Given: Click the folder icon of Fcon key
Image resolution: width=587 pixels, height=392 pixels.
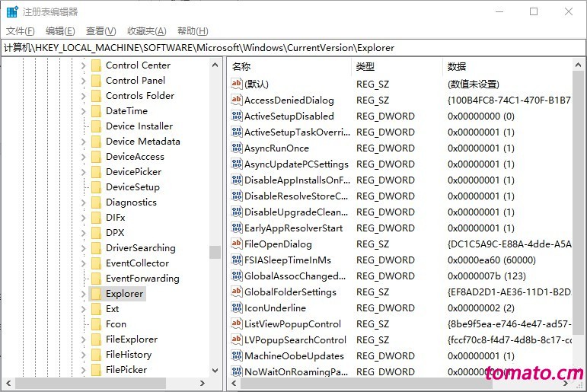Looking at the screenshot, I should [x=96, y=323].
